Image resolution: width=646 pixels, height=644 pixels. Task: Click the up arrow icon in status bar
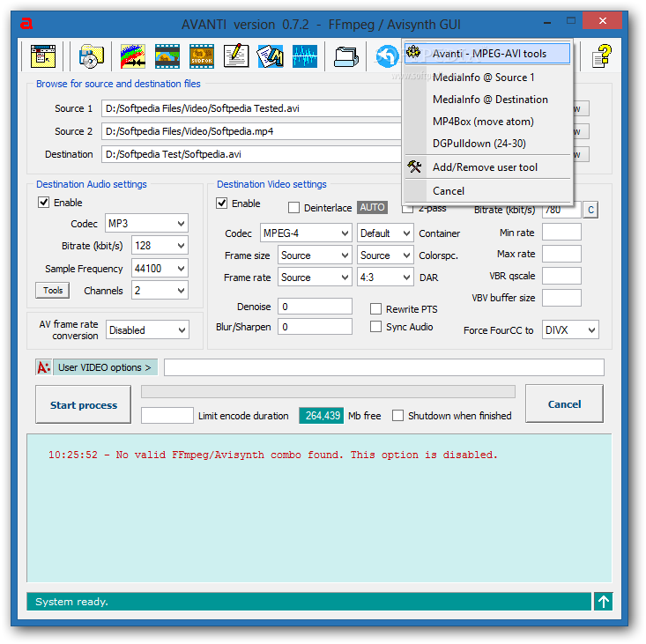tap(604, 602)
